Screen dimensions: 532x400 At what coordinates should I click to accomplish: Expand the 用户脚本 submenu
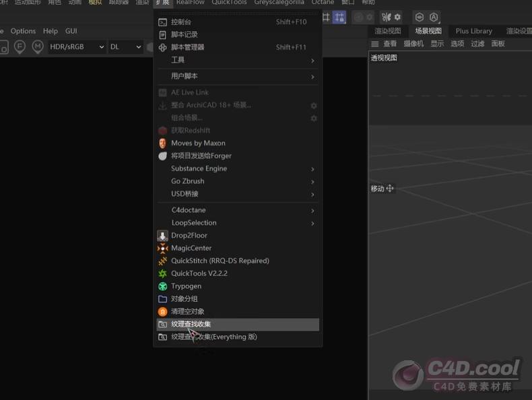(238, 76)
